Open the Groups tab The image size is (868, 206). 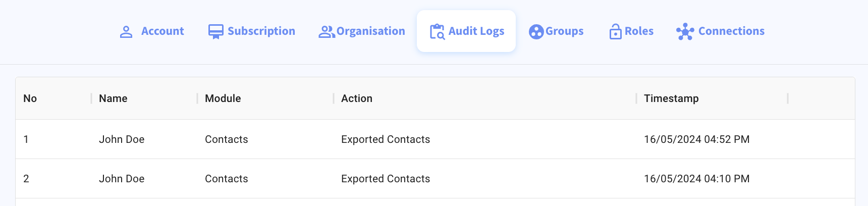click(x=556, y=31)
